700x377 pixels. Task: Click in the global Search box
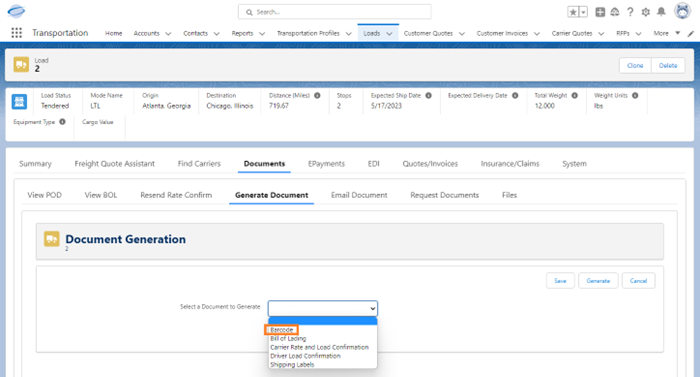[x=334, y=12]
